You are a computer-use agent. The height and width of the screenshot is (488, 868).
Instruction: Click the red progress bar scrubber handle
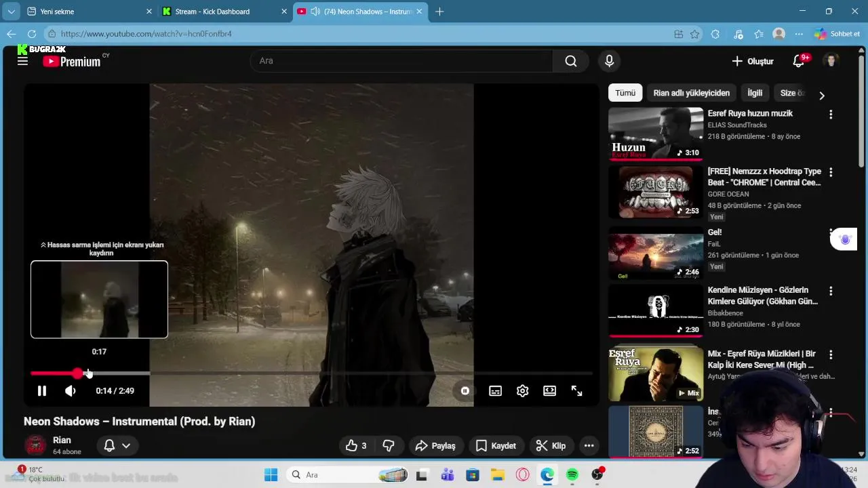(x=78, y=373)
